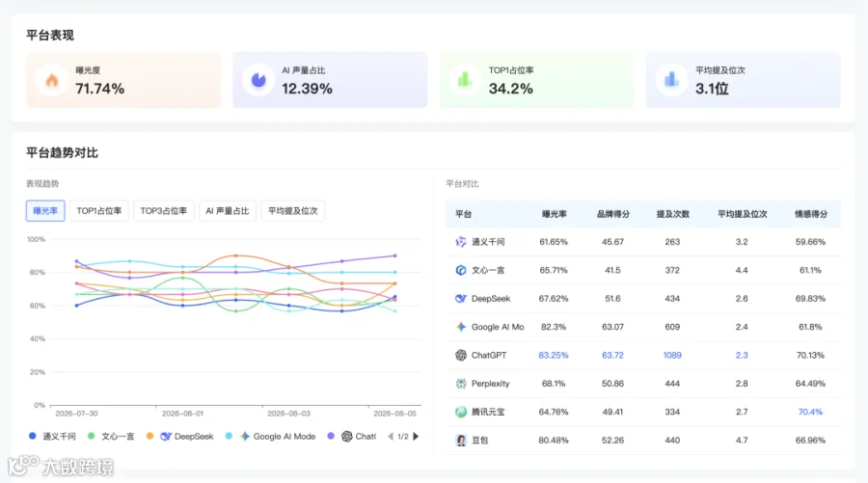Go to next legend page arrow

point(416,437)
